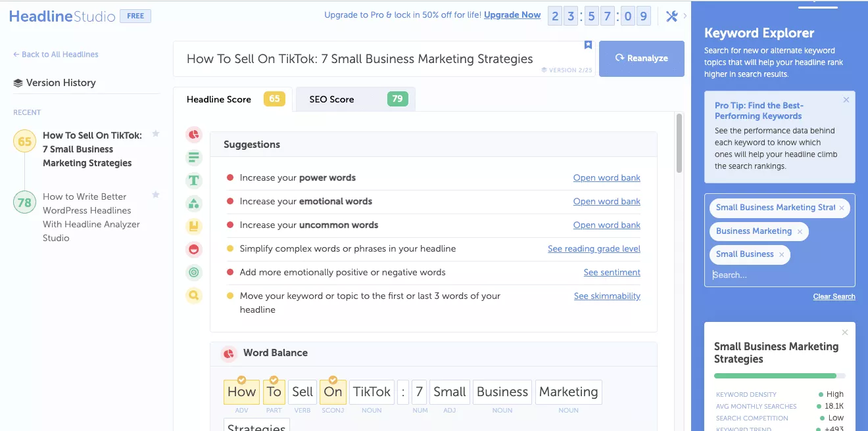Select the green target clarity icon
The width and height of the screenshot is (868, 431).
193,273
